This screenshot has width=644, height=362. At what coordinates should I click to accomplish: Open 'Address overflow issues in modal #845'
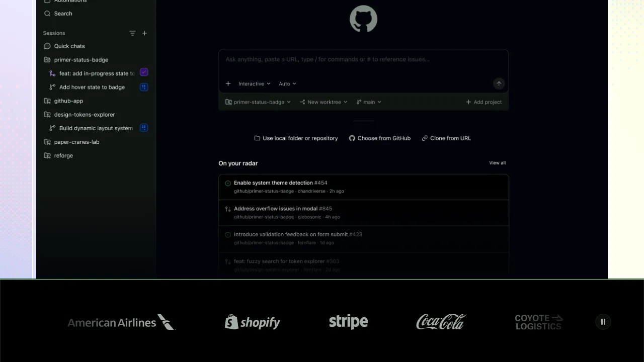[x=283, y=209]
